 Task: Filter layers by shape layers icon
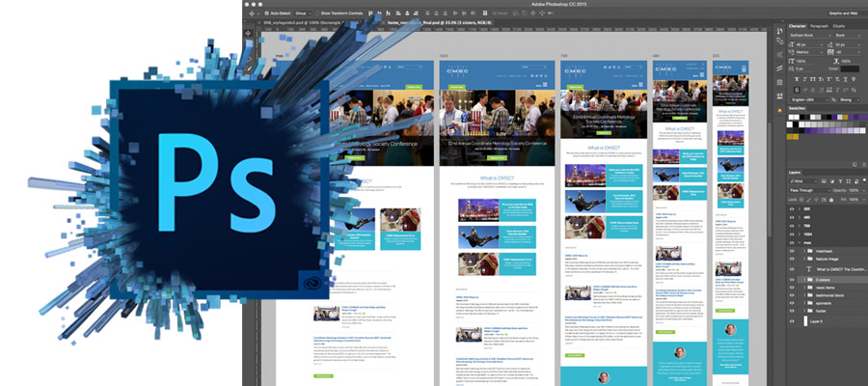pos(849,181)
